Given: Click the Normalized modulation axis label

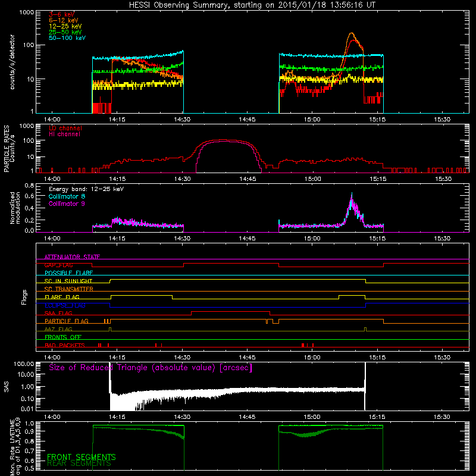Looking at the screenshot, I should coord(15,208).
